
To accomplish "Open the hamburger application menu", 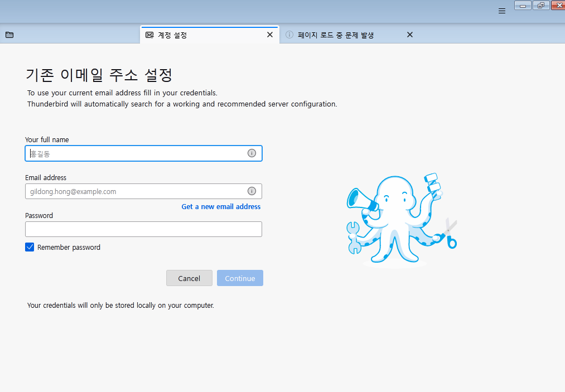I will tap(501, 11).
